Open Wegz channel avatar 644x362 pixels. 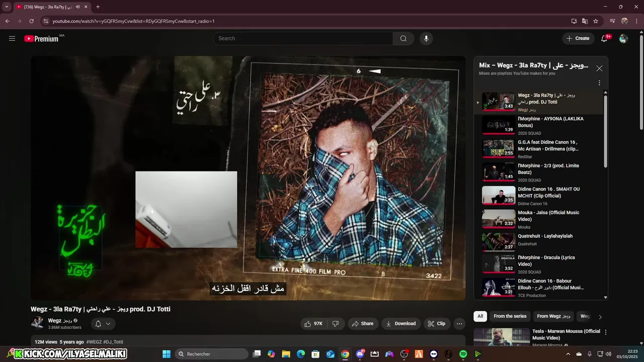coord(37,323)
